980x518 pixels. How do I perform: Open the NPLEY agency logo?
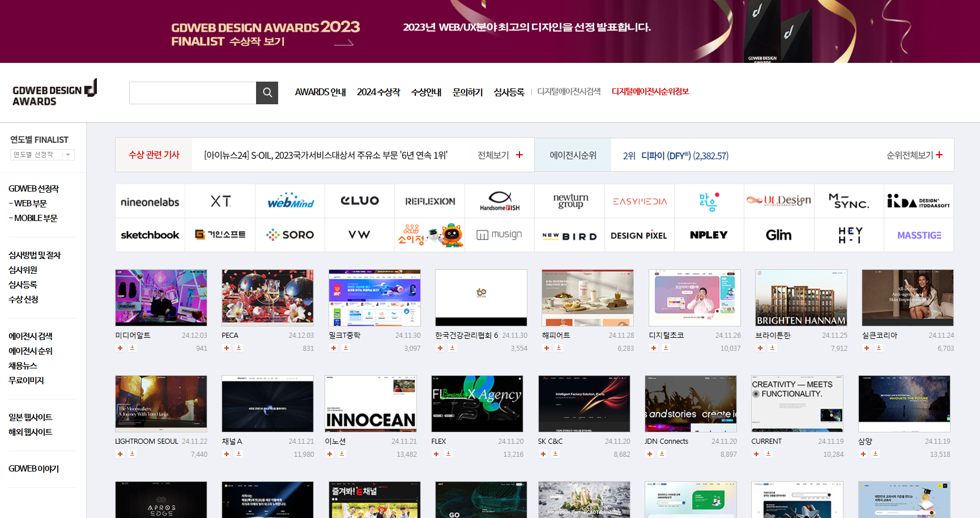coord(709,235)
